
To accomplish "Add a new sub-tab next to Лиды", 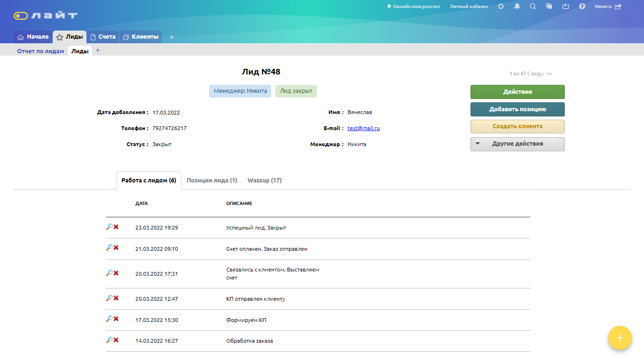I will (x=98, y=50).
